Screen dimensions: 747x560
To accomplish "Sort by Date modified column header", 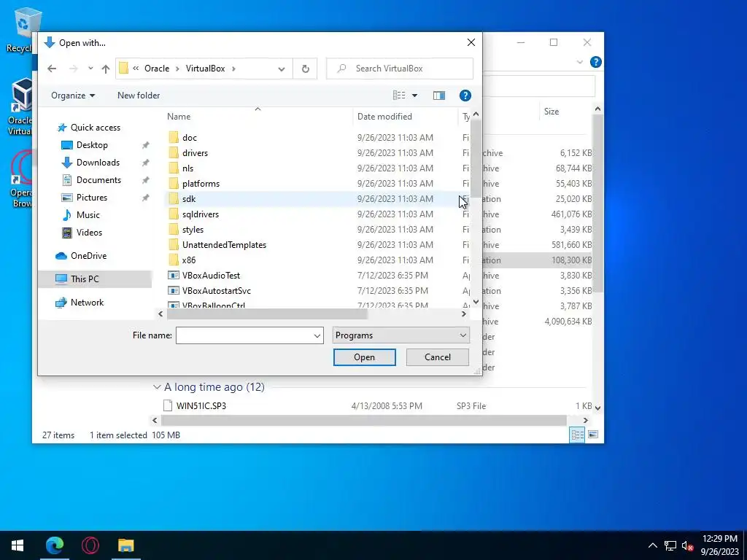I will tap(384, 116).
